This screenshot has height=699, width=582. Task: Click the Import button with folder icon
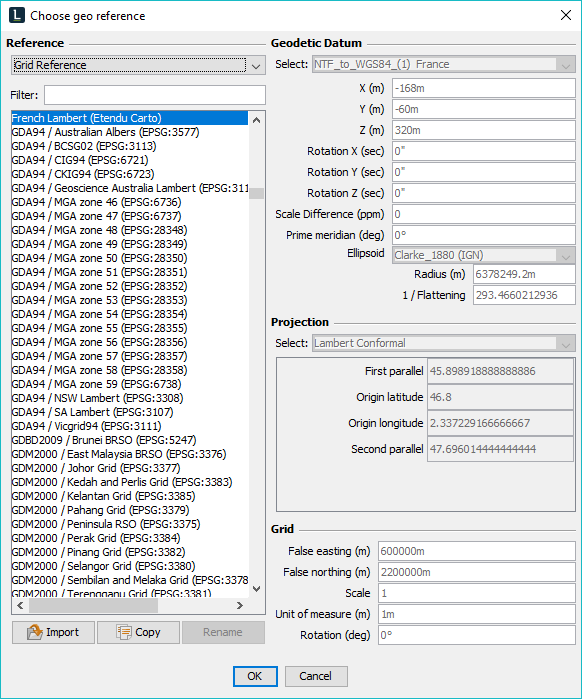(53, 632)
